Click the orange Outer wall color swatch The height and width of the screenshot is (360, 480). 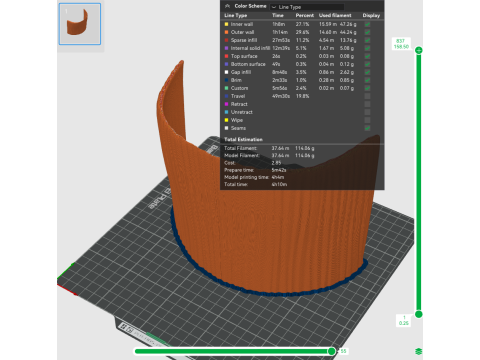(227, 32)
